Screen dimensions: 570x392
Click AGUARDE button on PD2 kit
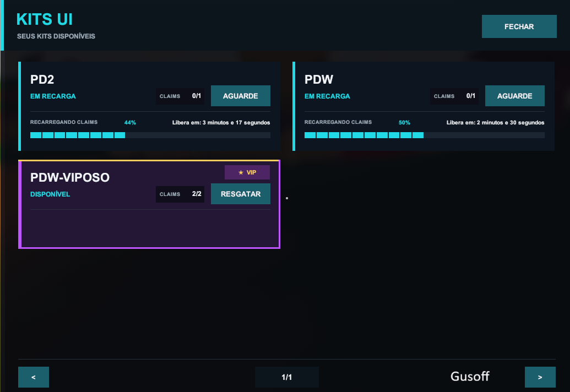(241, 96)
